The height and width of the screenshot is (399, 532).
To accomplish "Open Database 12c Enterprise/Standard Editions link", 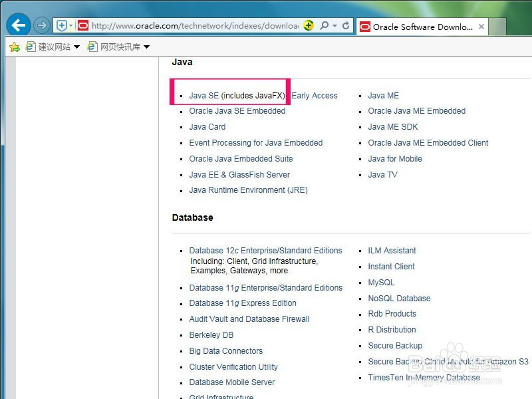I will (265, 251).
